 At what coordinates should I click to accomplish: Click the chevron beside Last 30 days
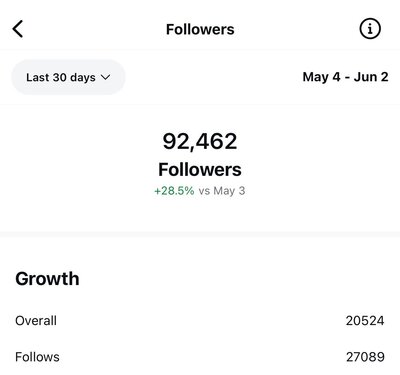coord(105,77)
